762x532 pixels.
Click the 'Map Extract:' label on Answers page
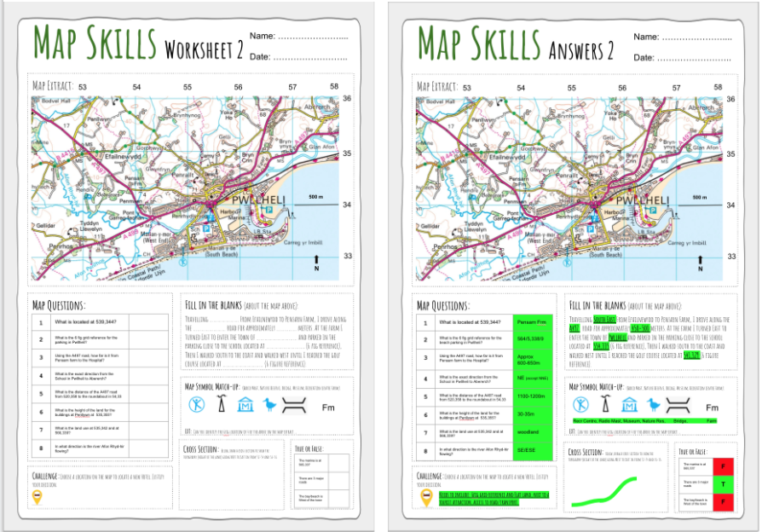437,87
